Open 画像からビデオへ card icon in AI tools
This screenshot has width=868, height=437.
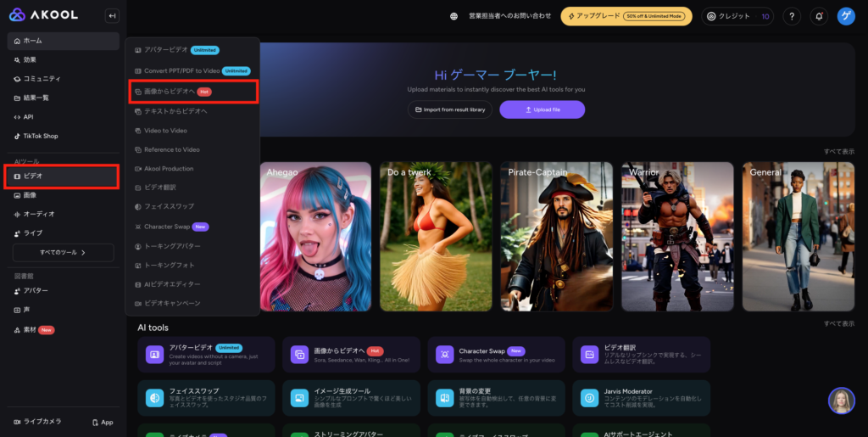point(300,355)
